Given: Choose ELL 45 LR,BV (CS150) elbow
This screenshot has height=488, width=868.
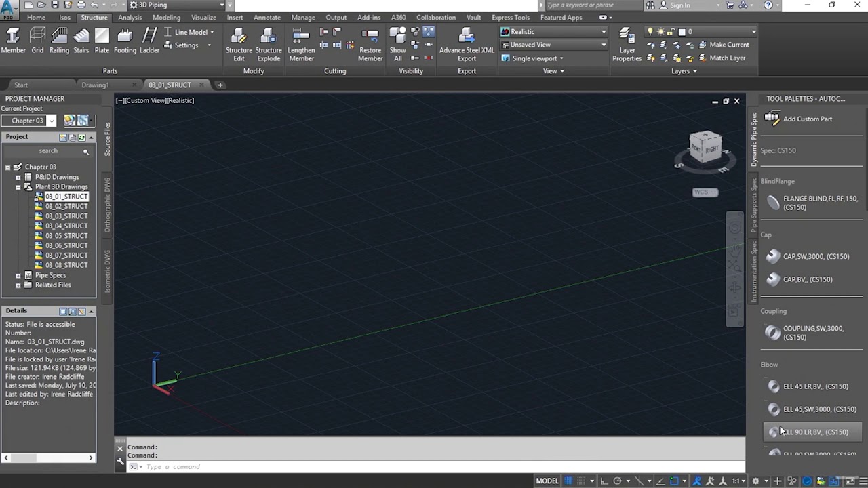Looking at the screenshot, I should (x=812, y=386).
